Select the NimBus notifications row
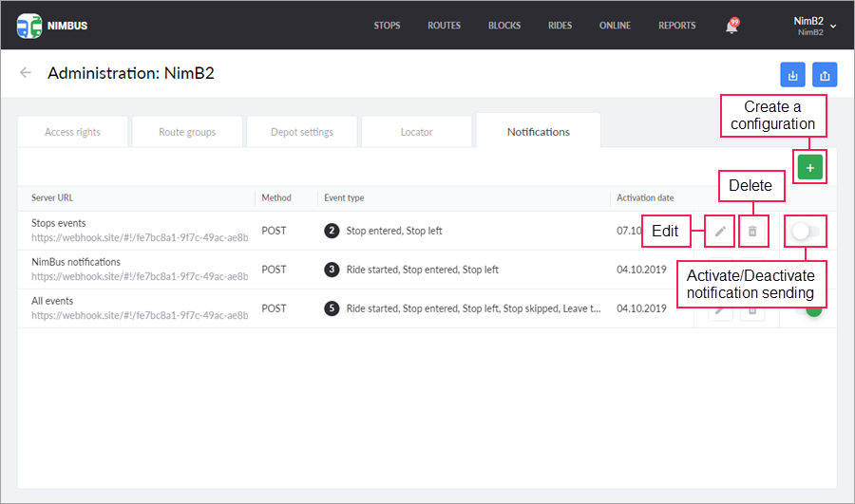The height and width of the screenshot is (504, 855). pos(76,262)
